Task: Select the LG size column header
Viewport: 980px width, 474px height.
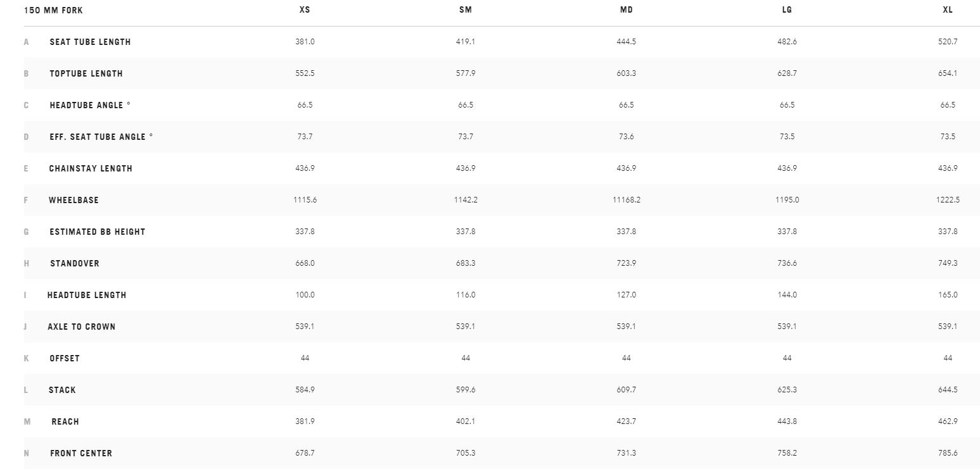Action: point(787,10)
